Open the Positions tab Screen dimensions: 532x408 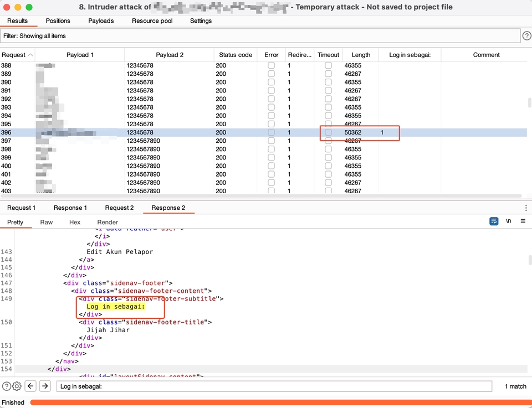click(58, 20)
